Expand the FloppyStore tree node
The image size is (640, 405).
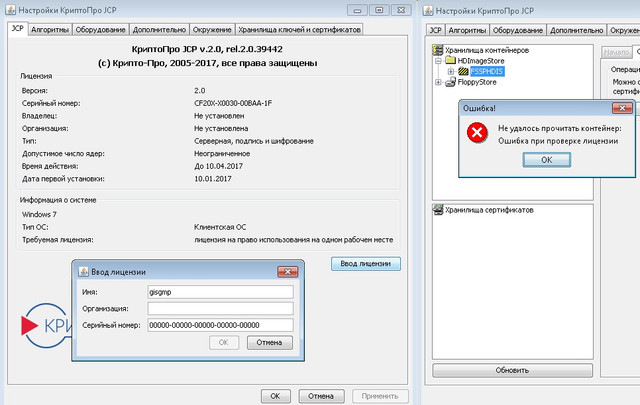point(437,83)
